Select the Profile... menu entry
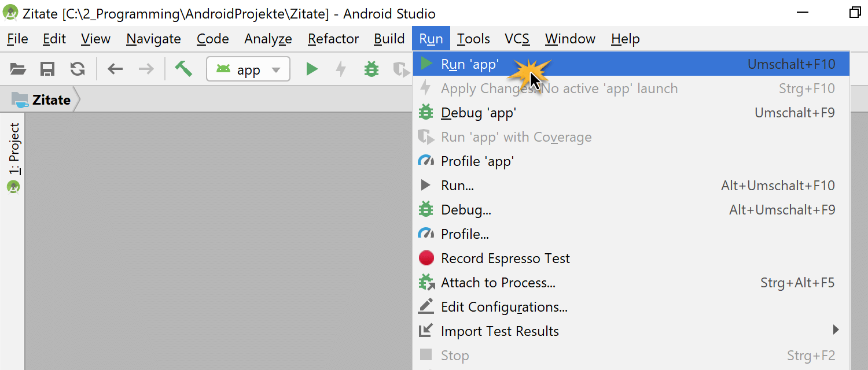The width and height of the screenshot is (868, 370). (631, 234)
